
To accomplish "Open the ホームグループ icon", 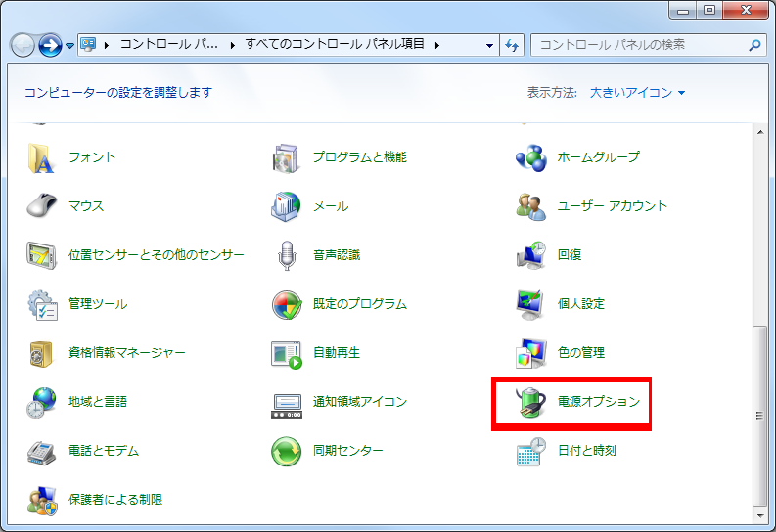I will [531, 157].
